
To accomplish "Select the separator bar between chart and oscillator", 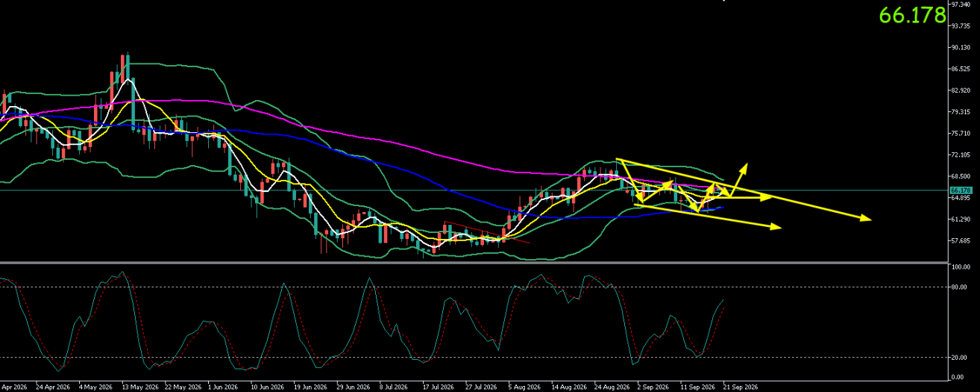I will coord(474,263).
